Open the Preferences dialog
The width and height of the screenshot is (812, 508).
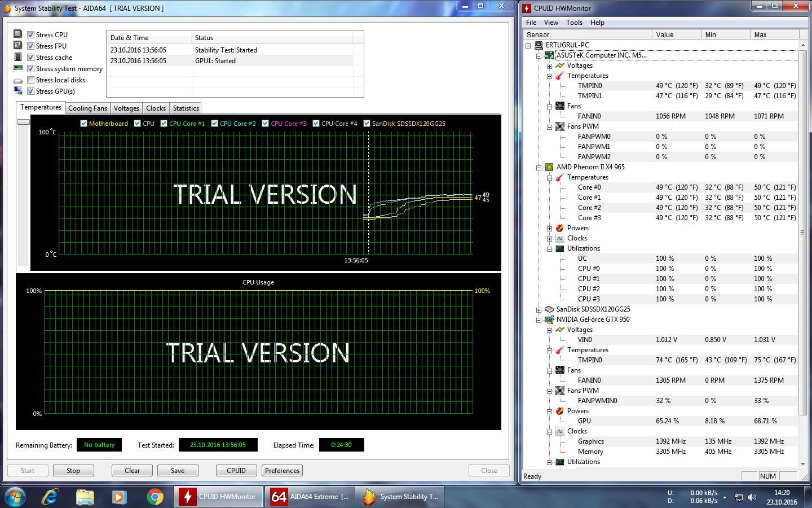tap(282, 471)
